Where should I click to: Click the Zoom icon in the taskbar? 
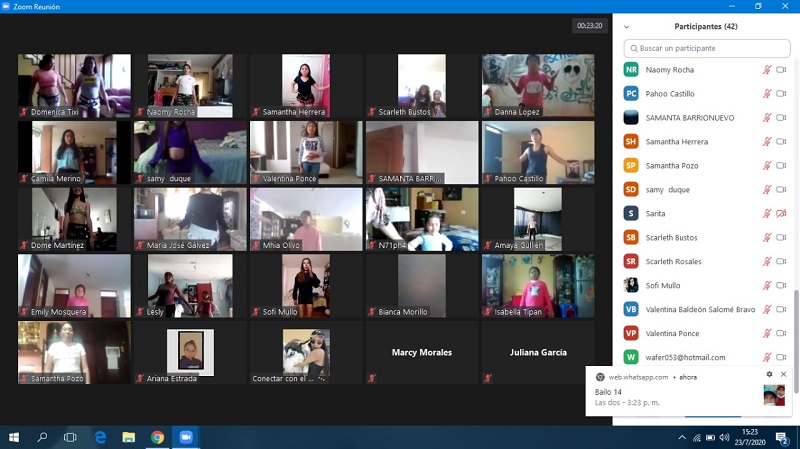pos(185,437)
